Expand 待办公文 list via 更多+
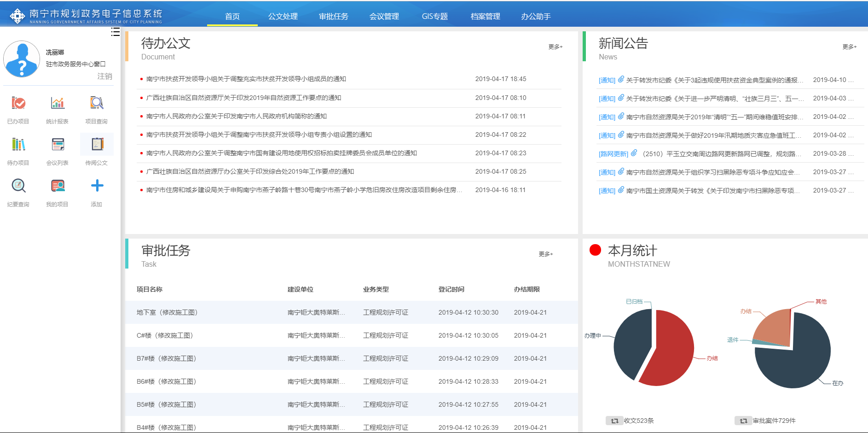This screenshot has height=433, width=868. coord(555,47)
